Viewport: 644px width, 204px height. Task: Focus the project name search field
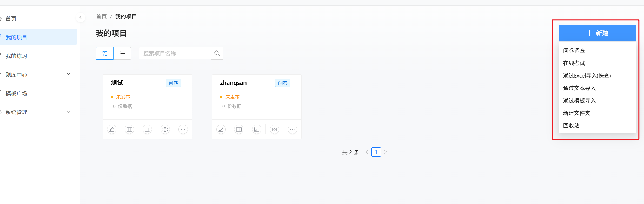[175, 53]
